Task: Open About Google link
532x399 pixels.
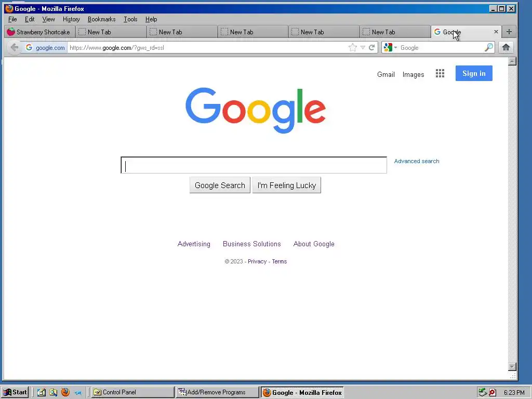Action: pyautogui.click(x=314, y=244)
